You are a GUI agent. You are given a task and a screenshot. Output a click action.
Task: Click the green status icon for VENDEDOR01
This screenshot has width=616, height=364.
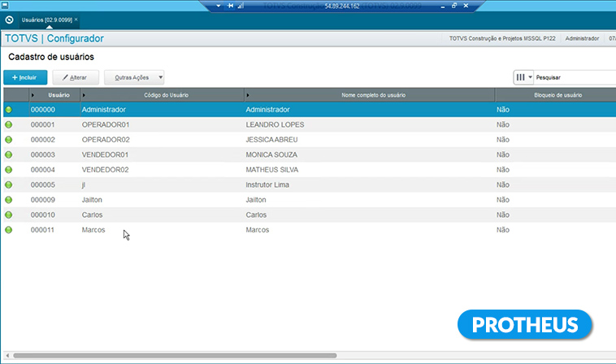9,154
